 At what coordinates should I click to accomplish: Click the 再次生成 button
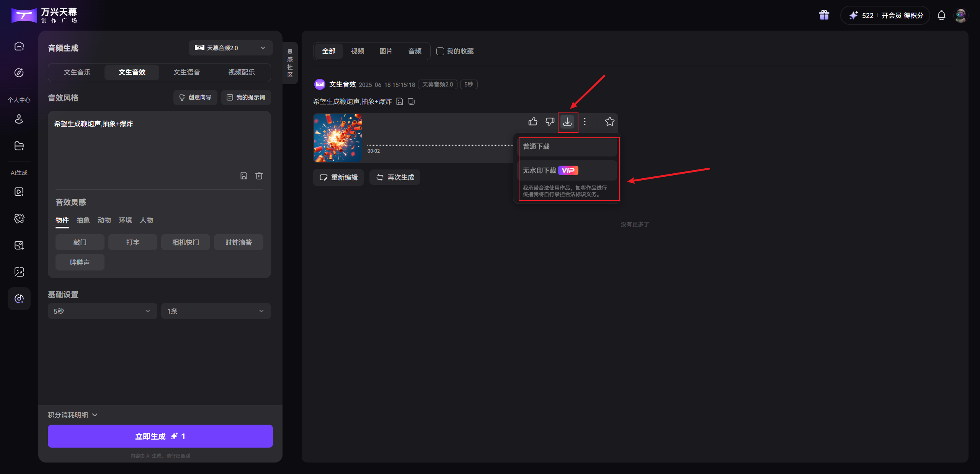pyautogui.click(x=395, y=178)
